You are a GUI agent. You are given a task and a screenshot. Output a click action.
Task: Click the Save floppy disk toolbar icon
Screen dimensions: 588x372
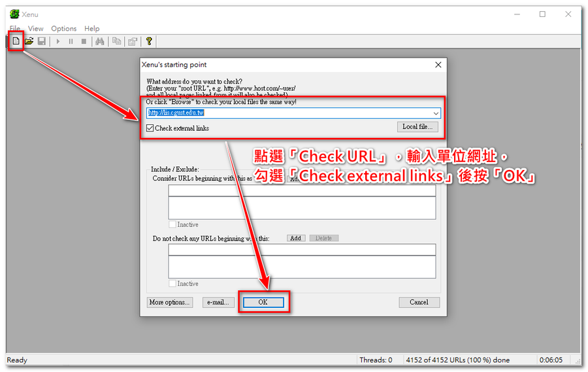click(x=42, y=41)
